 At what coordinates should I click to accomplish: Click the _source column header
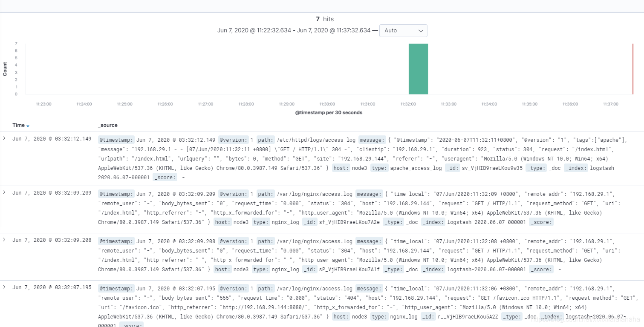coord(108,125)
